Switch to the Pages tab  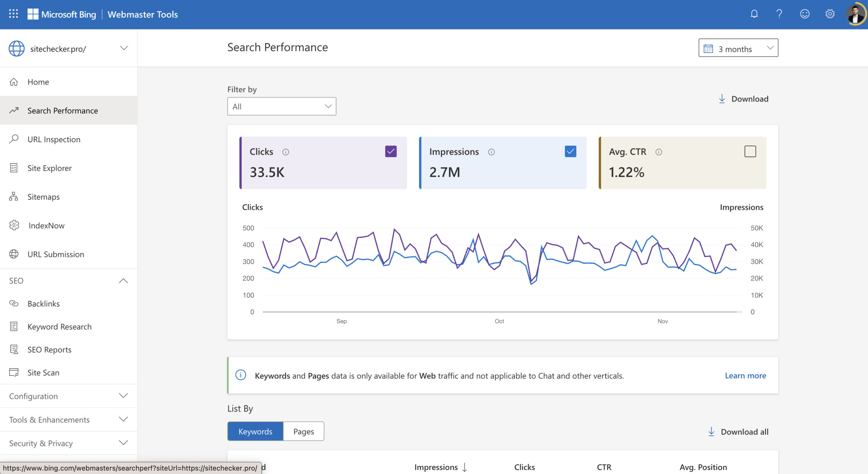point(303,432)
